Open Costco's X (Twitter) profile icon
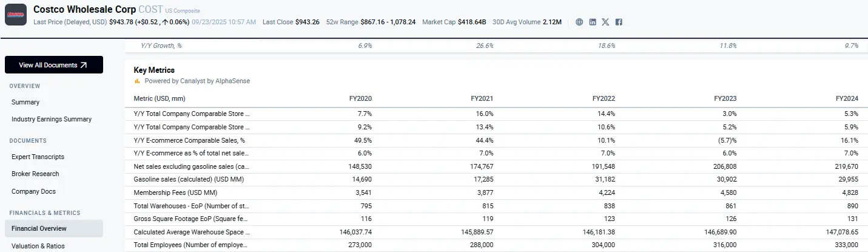 pyautogui.click(x=605, y=22)
